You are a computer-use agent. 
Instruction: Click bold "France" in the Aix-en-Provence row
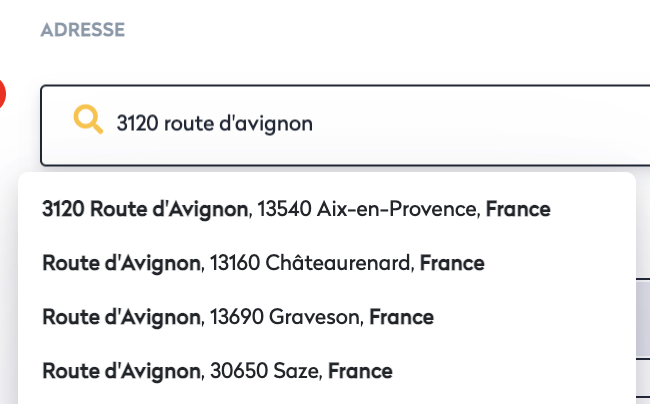[518, 209]
